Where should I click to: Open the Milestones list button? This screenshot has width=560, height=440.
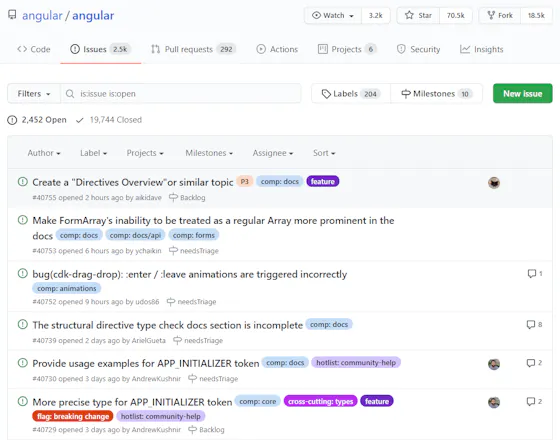click(436, 94)
